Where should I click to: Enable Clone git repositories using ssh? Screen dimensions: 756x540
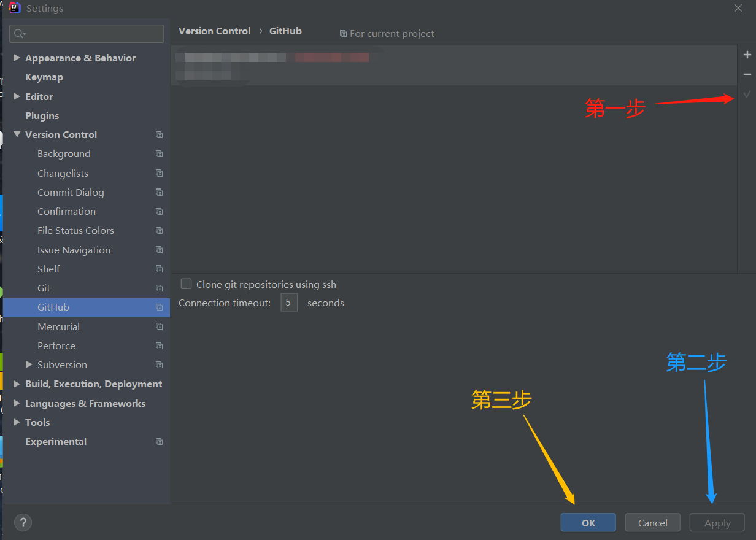coord(186,284)
